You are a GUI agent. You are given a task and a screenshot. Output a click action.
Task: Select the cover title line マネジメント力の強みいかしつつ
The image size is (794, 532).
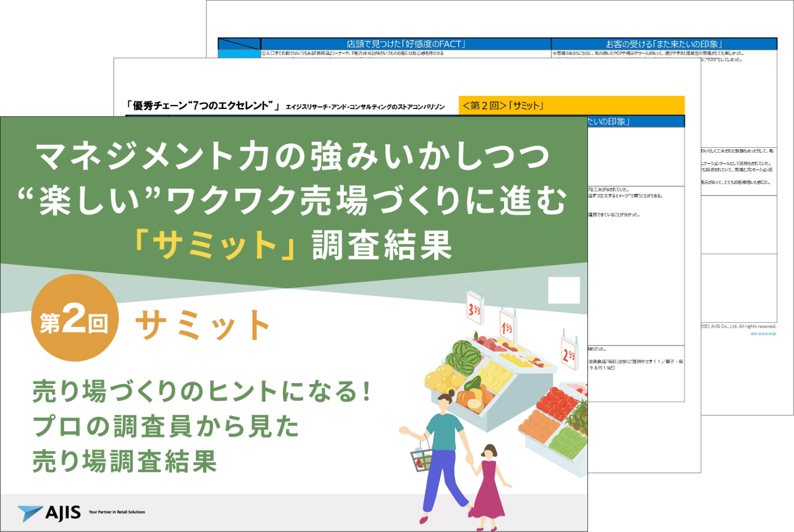(x=292, y=156)
